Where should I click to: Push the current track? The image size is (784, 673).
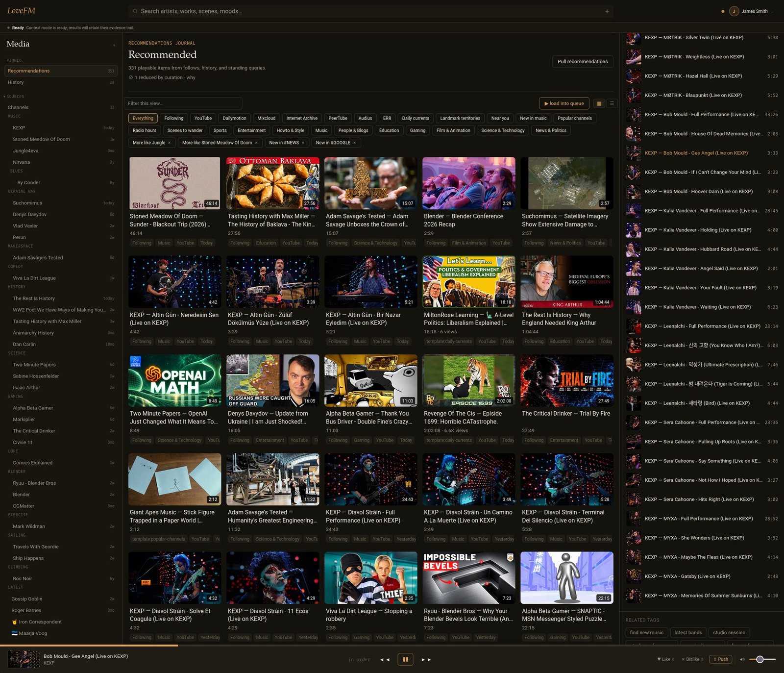tap(720, 659)
